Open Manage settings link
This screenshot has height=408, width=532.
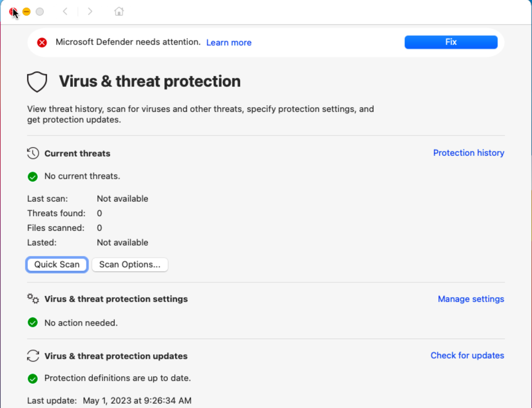(x=471, y=299)
